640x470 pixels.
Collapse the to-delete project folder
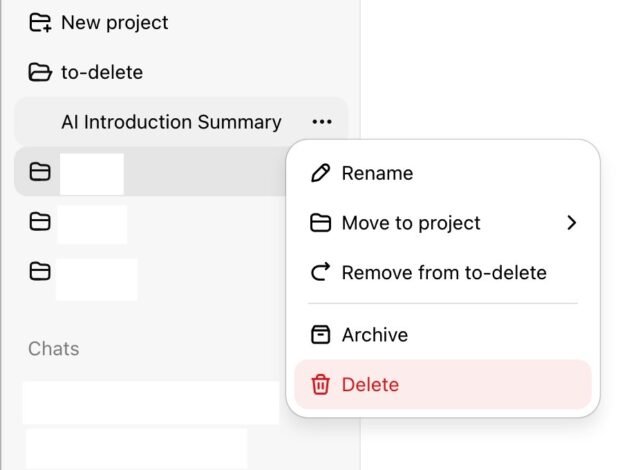(x=86, y=72)
